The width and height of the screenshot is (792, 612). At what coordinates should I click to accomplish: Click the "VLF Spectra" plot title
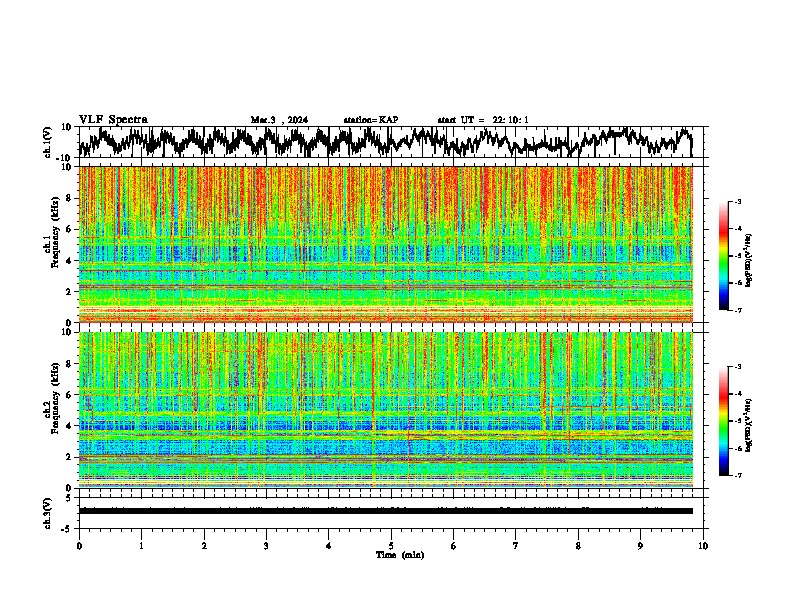(113, 120)
